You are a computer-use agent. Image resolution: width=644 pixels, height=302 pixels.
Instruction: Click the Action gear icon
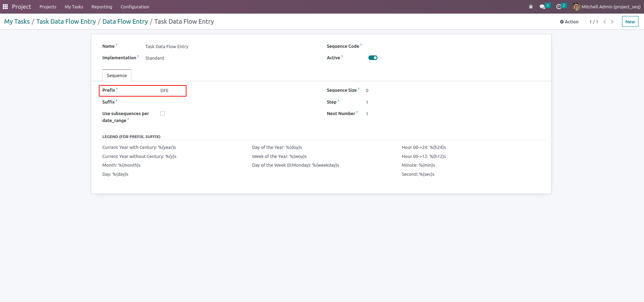pos(562,22)
